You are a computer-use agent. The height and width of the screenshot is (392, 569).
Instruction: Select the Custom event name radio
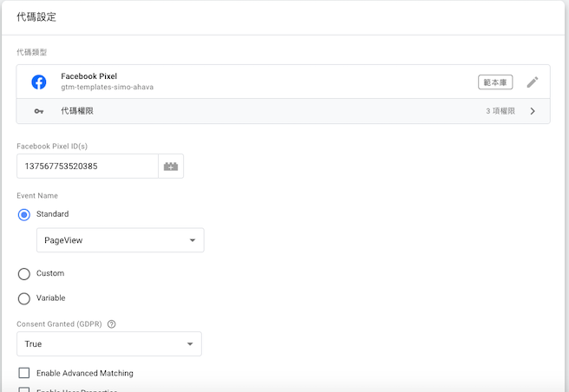(24, 274)
